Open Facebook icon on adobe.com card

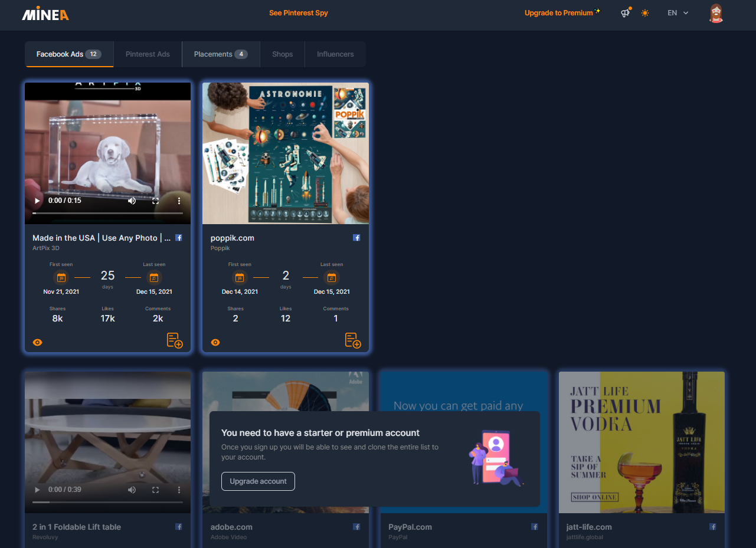(x=356, y=527)
